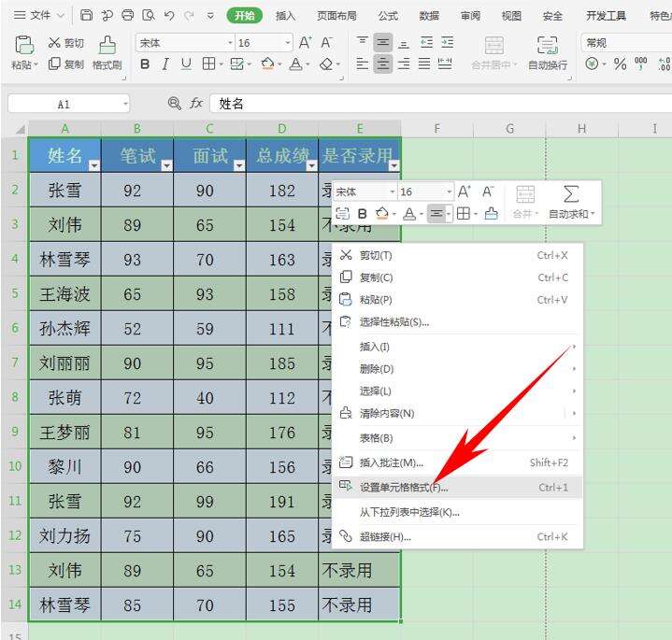
Task: Click the Undo arrow in the top toolbar
Action: pos(168,16)
